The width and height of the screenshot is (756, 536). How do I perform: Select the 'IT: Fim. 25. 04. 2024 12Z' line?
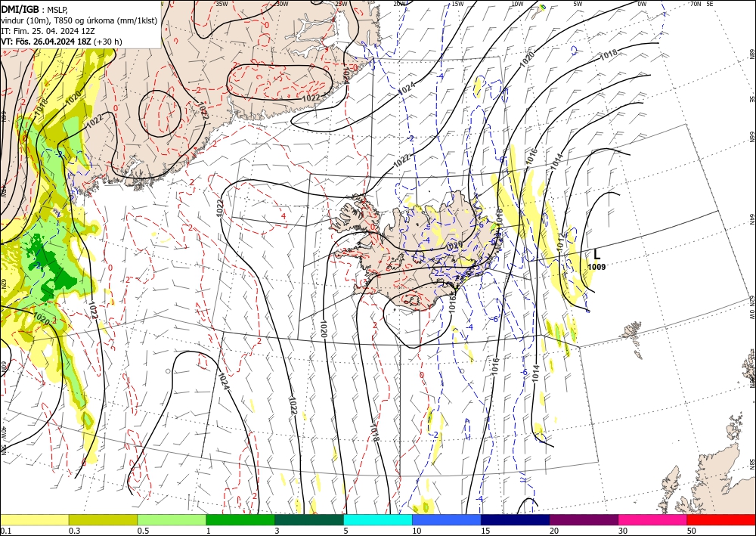point(48,31)
